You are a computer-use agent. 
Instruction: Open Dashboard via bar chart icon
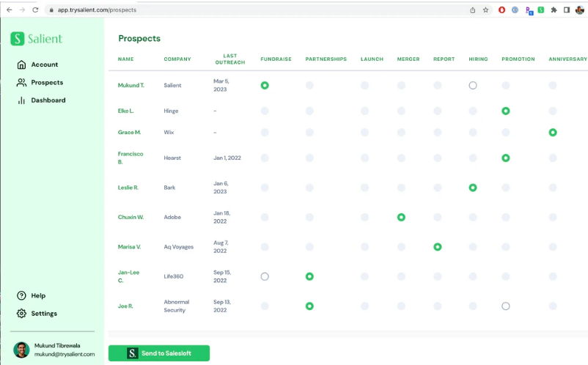click(x=21, y=100)
